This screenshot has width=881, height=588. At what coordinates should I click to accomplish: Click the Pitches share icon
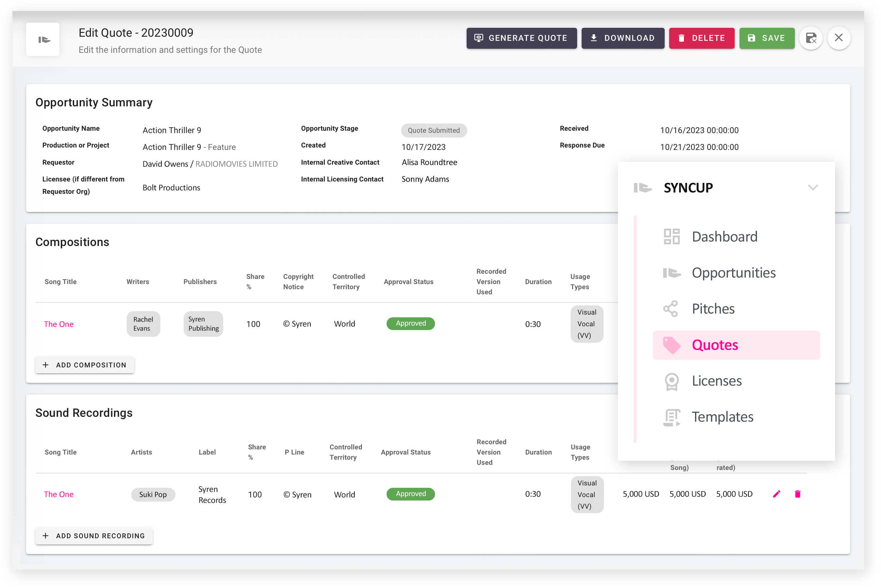coord(671,309)
